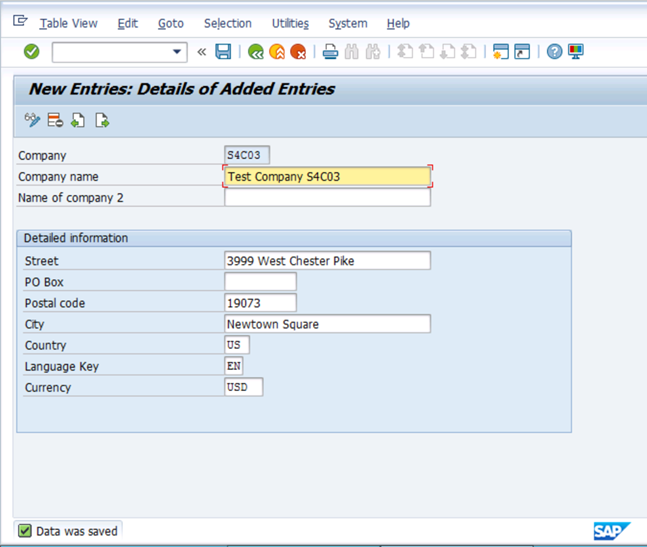Click the Language Key field EN
Screen dimensions: 647x547
tap(234, 366)
